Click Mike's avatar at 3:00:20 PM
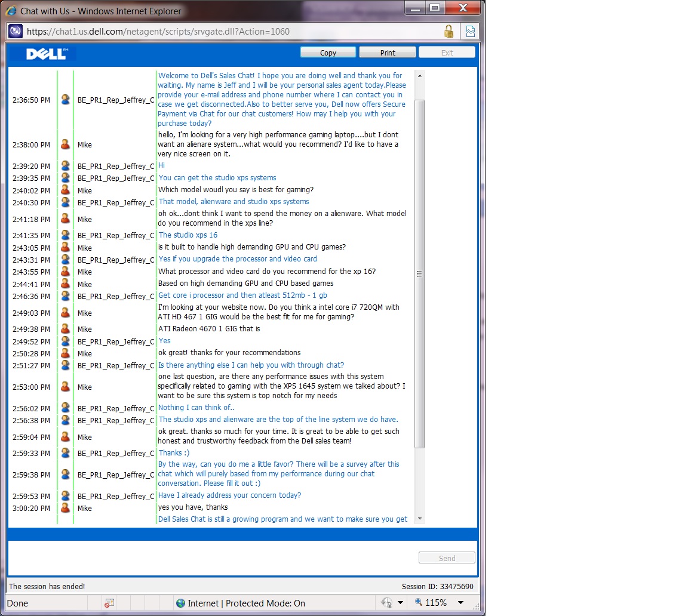The width and height of the screenshot is (688, 616). [65, 508]
